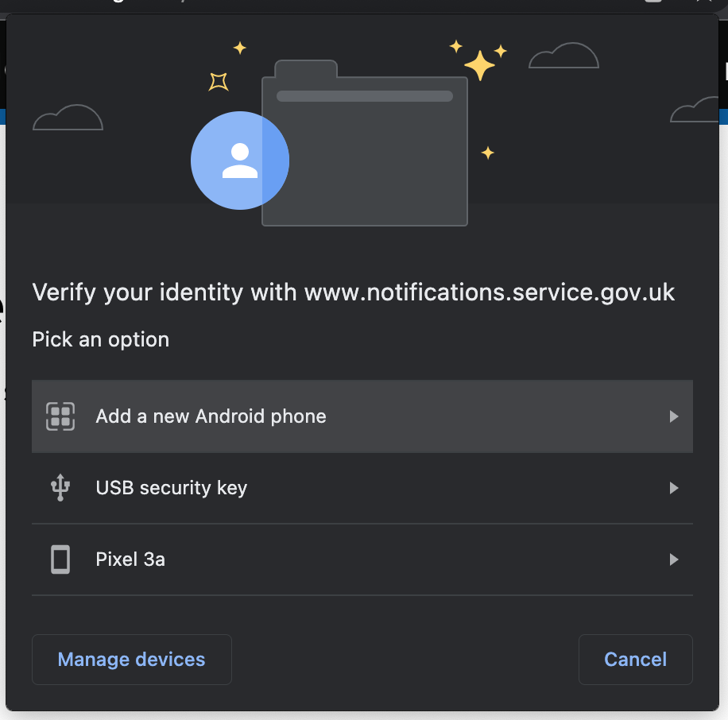The width and height of the screenshot is (728, 720).
Task: Click the USB trident icon
Action: [x=60, y=487]
